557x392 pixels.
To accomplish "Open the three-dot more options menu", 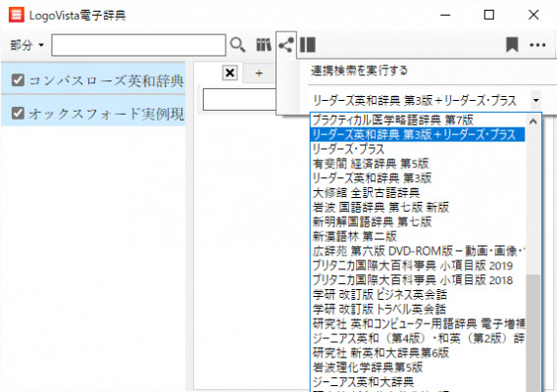I will 537,45.
